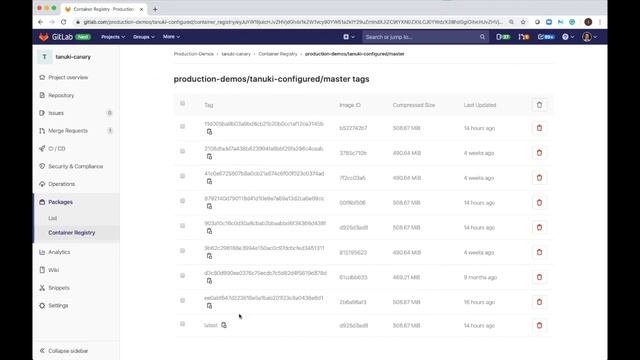Copy tag starting with 879214
The width and height of the screenshot is (640, 360).
(x=209, y=207)
